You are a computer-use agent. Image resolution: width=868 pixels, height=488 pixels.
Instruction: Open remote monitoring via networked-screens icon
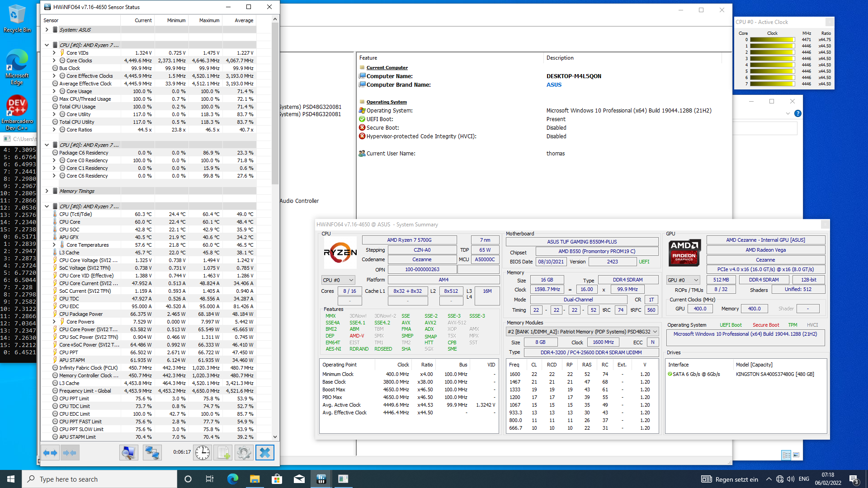pos(152,452)
